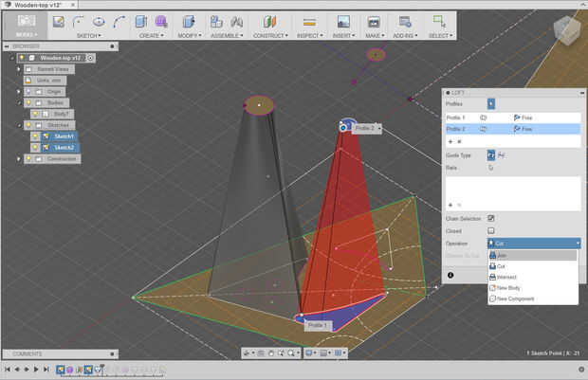Toggle visibility of Sketch1
Image resolution: width=588 pixels, height=380 pixels.
(x=36, y=136)
